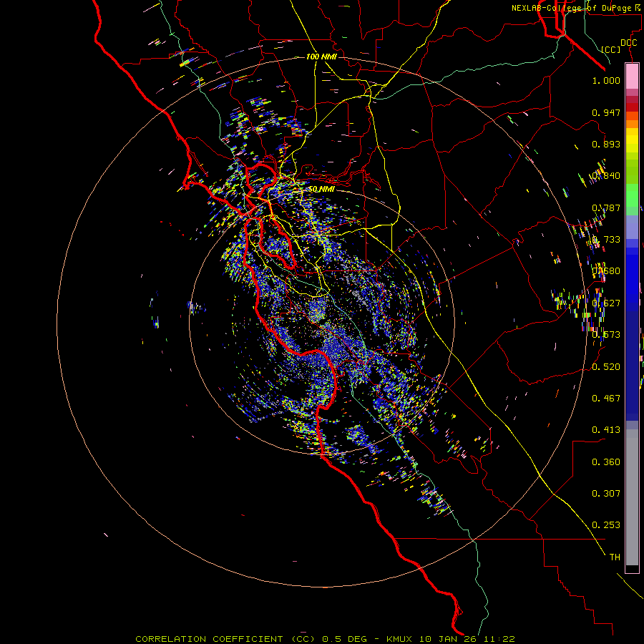Click the 0.787 legend value
The image size is (644, 644).
(606, 208)
